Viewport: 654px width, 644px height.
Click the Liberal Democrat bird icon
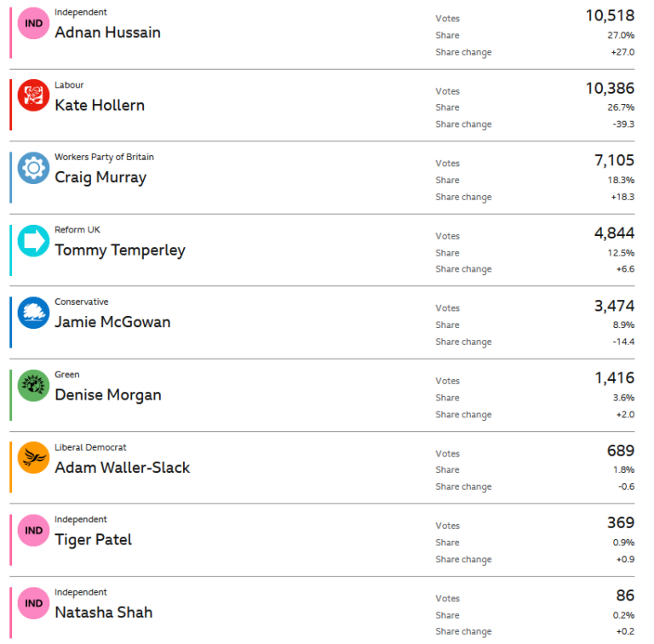point(33,458)
